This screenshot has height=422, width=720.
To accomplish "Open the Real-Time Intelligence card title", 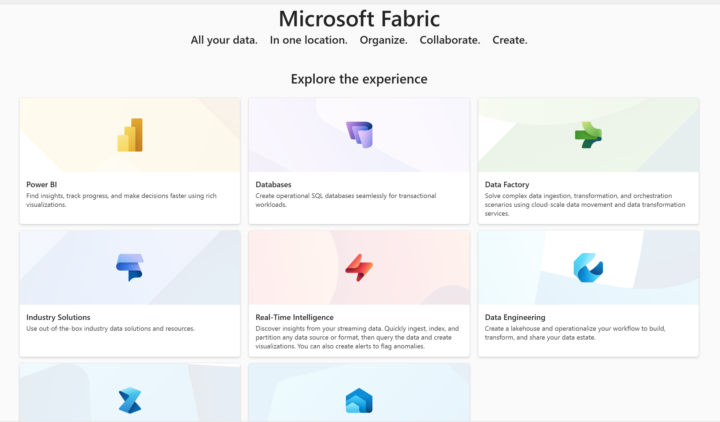I will click(294, 317).
